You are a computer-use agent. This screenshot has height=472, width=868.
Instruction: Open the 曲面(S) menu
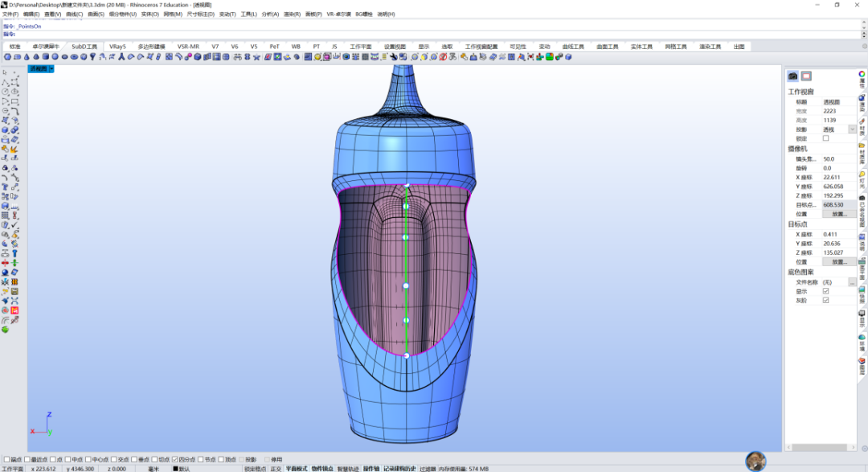[x=96, y=14]
